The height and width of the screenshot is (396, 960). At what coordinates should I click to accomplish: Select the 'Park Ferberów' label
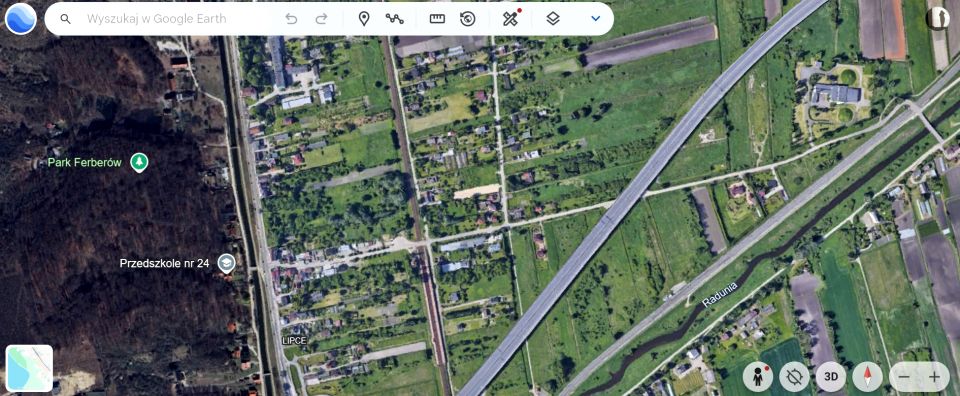point(84,163)
